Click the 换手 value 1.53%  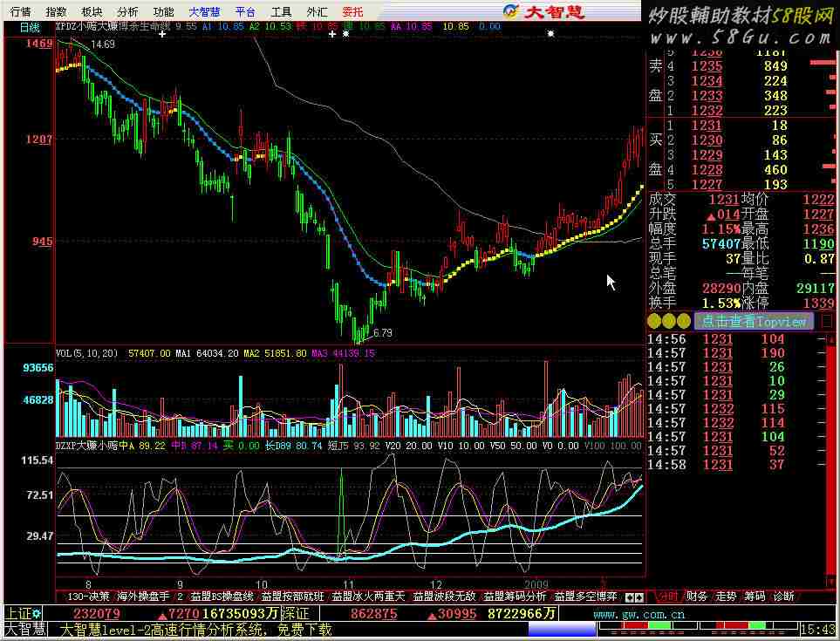(720, 303)
